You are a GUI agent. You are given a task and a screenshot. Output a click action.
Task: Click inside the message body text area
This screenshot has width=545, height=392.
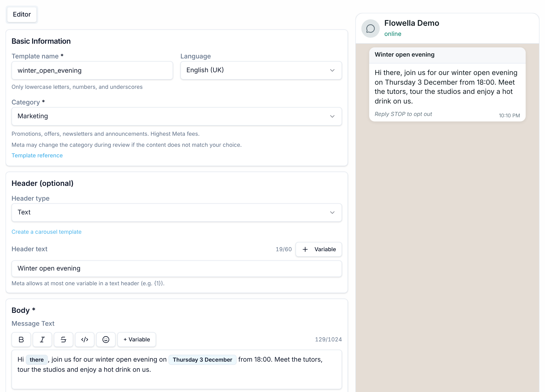pos(177,369)
